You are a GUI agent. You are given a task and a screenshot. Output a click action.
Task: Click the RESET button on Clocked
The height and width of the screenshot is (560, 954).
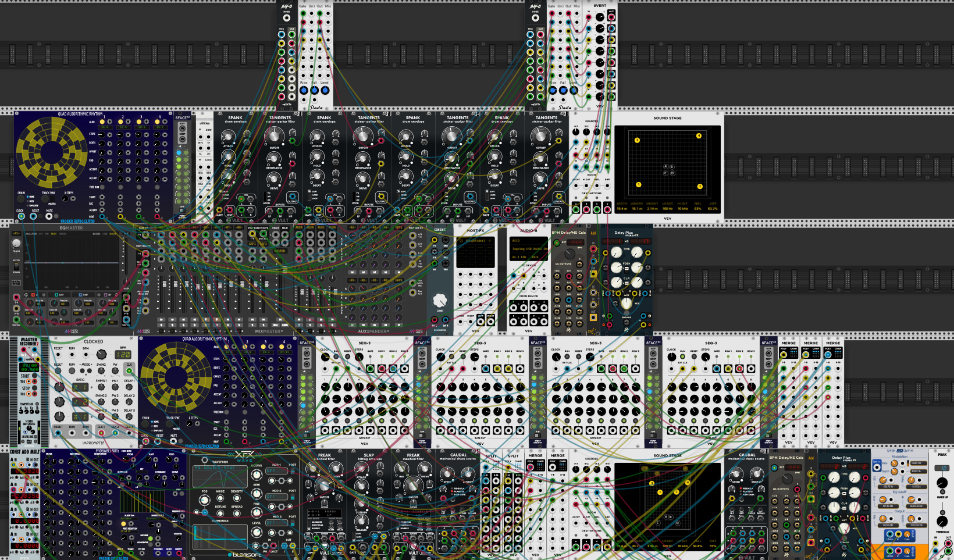(x=58, y=370)
